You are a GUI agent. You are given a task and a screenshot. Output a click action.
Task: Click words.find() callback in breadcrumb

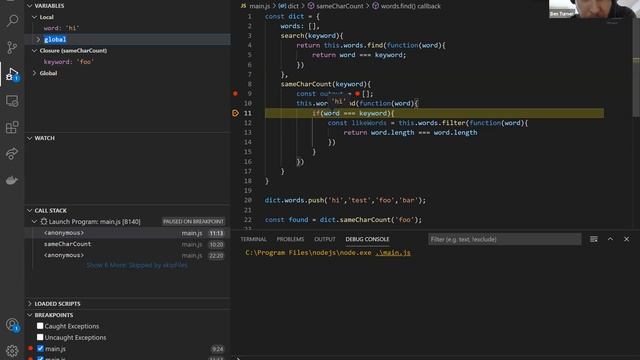[x=407, y=6]
